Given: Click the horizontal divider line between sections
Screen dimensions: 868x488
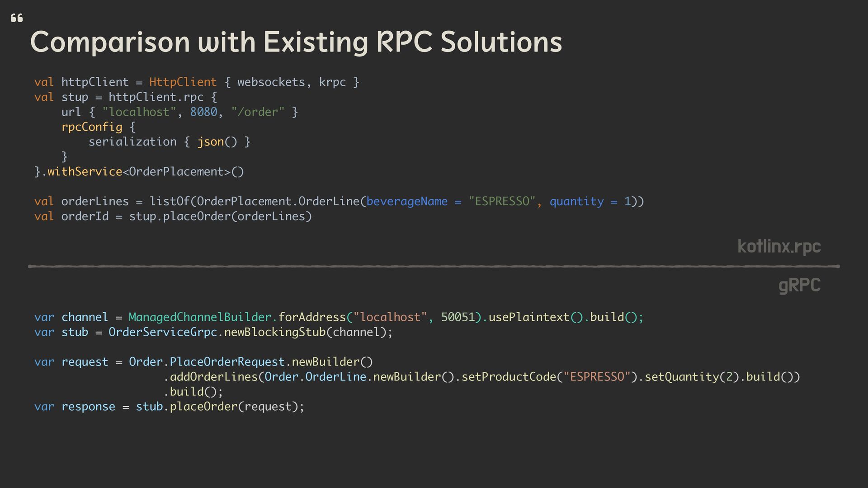Looking at the screenshot, I should click(434, 267).
